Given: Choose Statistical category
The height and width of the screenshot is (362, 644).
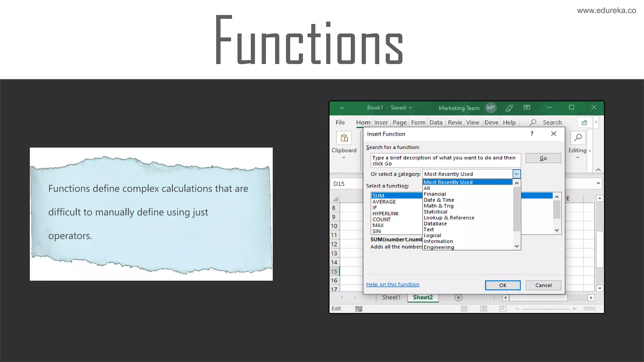Looking at the screenshot, I should click(468, 212).
